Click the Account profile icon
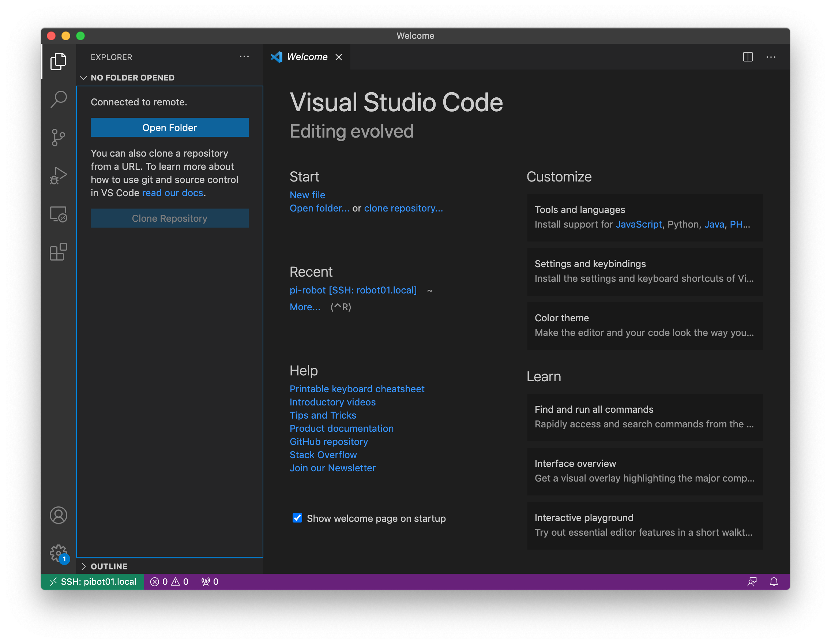This screenshot has width=831, height=644. point(58,514)
